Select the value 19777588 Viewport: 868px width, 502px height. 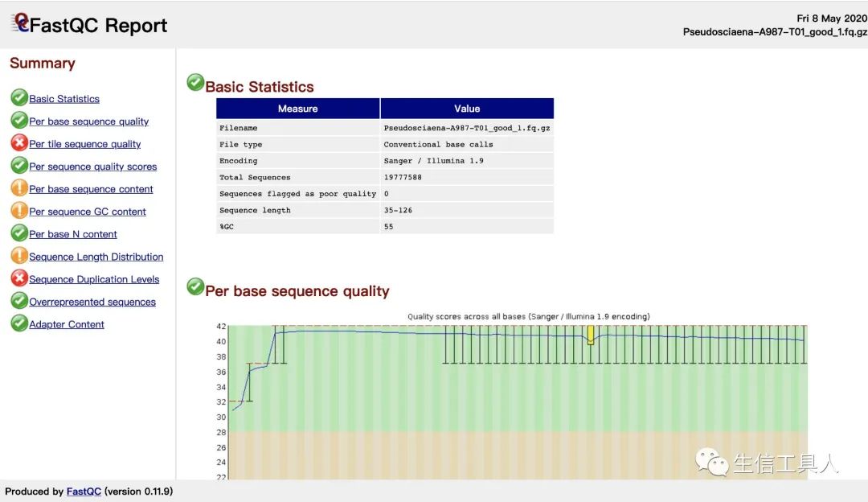(x=403, y=177)
